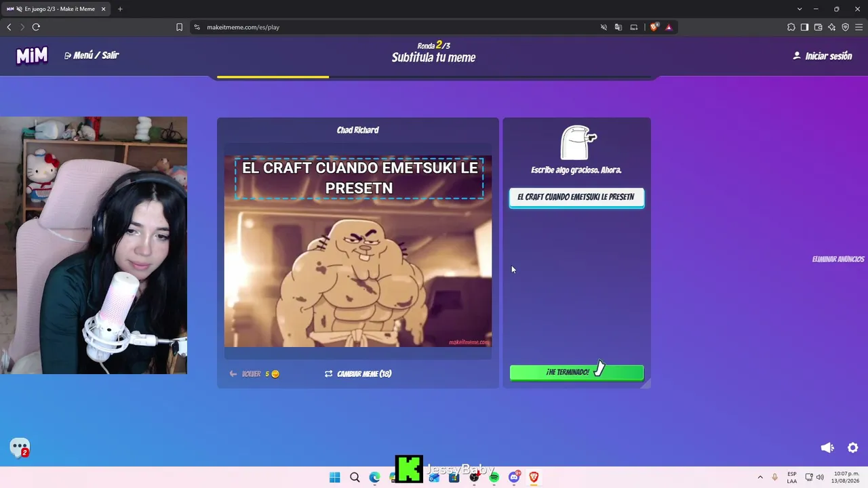Open game settings gear
Viewport: 868px width, 488px height.
pos(853,448)
